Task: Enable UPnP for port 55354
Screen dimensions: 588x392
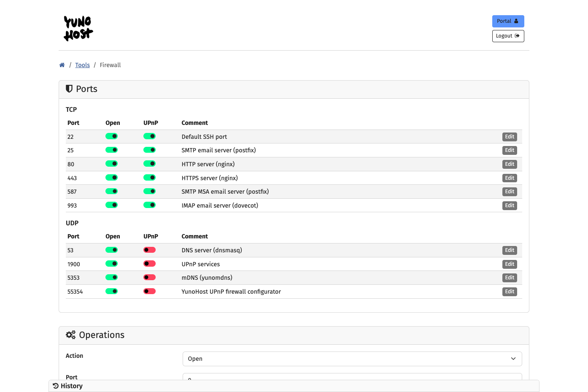Action: [x=150, y=291]
